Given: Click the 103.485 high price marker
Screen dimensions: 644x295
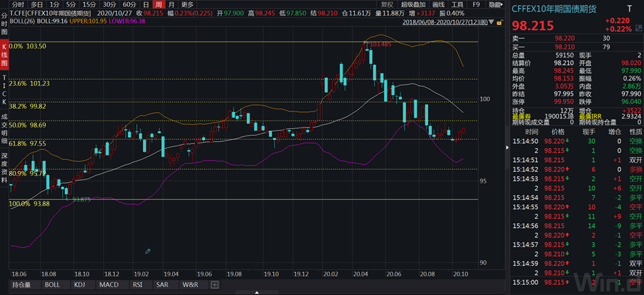Looking at the screenshot, I should click(x=380, y=44).
